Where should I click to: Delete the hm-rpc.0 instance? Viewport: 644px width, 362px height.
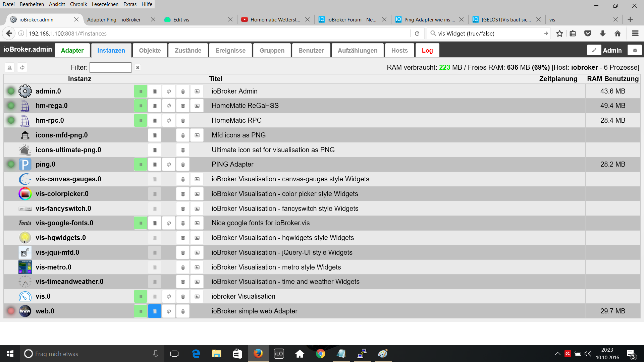click(183, 120)
